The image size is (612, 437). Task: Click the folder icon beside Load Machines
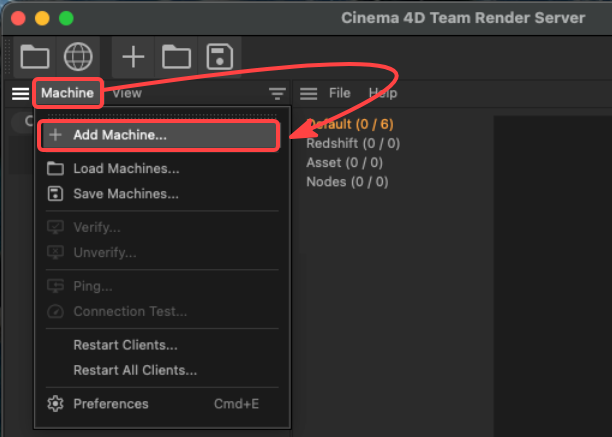[x=55, y=169]
